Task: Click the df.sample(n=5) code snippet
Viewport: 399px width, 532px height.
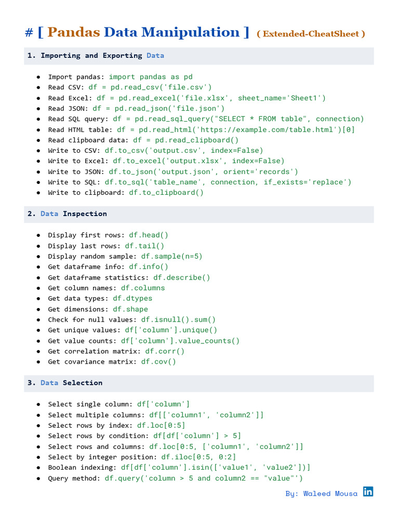Action: (x=171, y=257)
